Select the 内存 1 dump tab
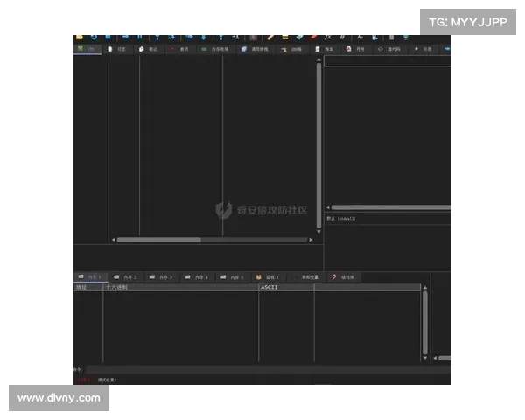 (90, 277)
